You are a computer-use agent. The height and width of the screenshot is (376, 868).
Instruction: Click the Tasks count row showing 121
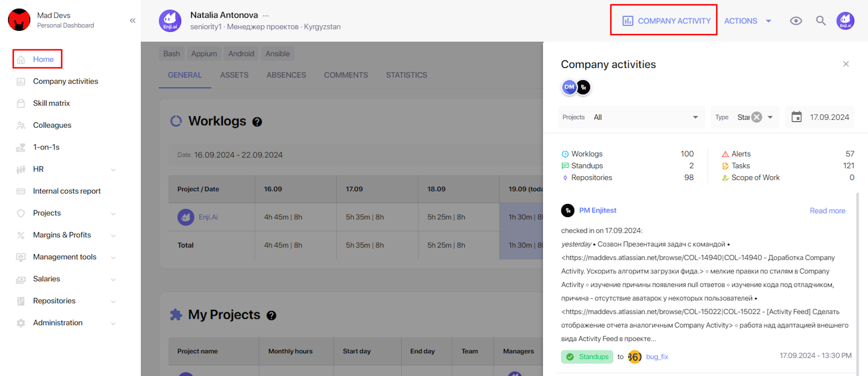[x=788, y=165]
